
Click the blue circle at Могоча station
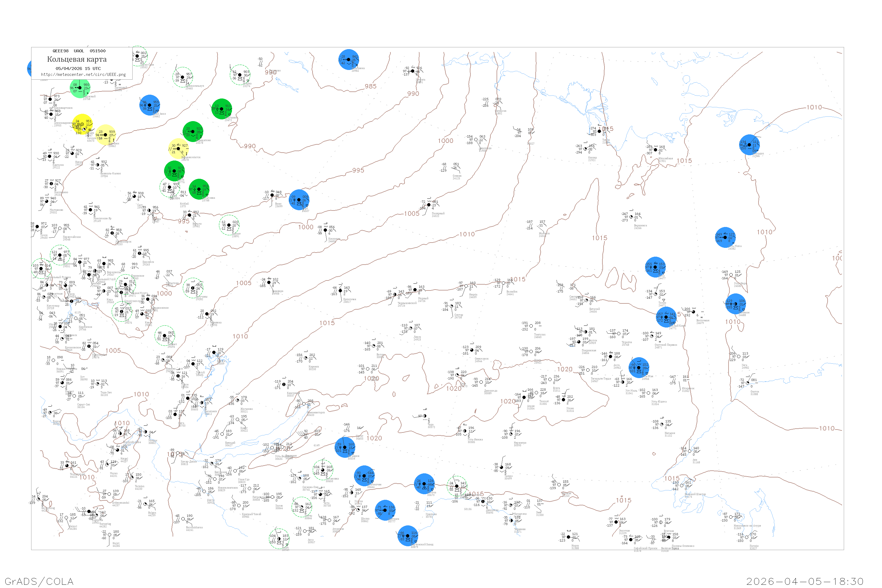tap(424, 484)
